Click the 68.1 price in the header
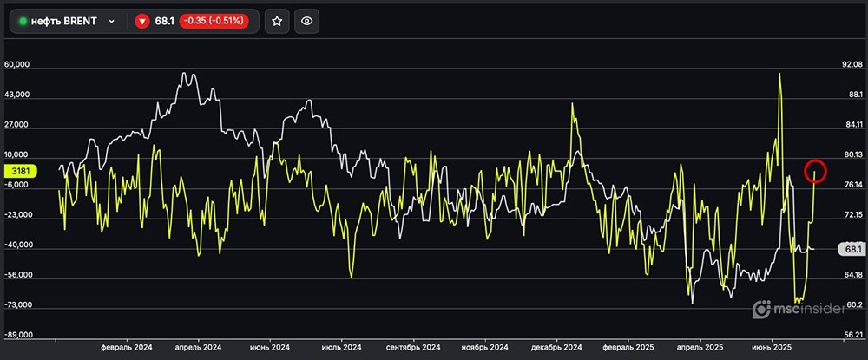 (164, 21)
